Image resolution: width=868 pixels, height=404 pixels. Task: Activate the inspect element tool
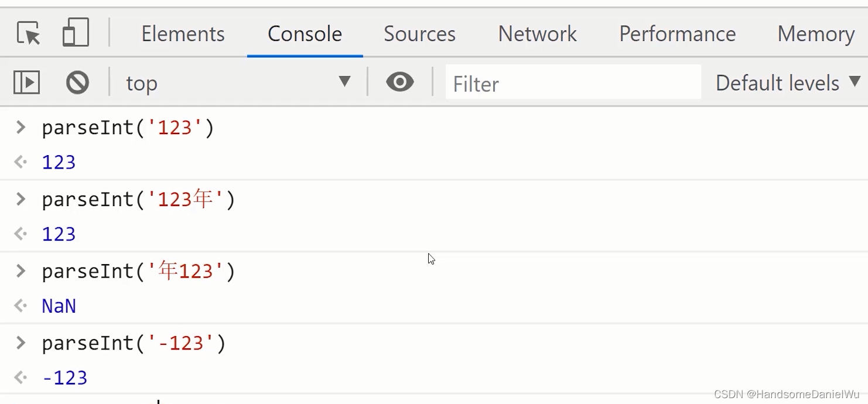pos(26,33)
